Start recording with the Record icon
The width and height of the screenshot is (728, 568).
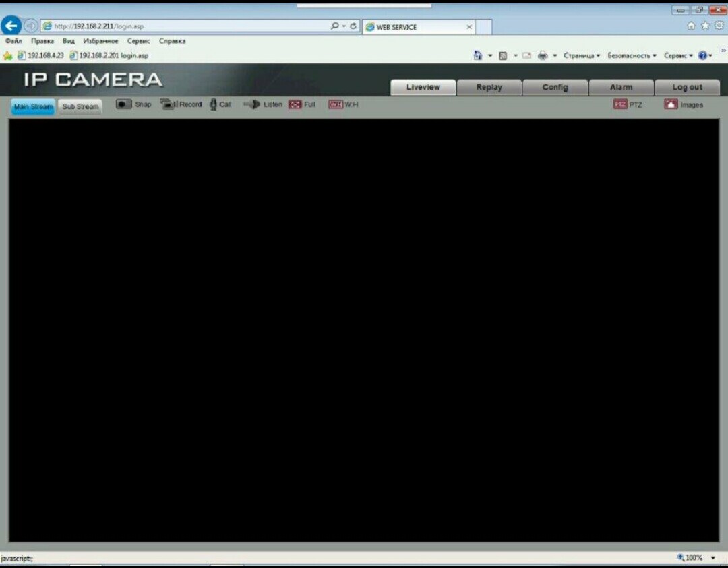pyautogui.click(x=168, y=104)
